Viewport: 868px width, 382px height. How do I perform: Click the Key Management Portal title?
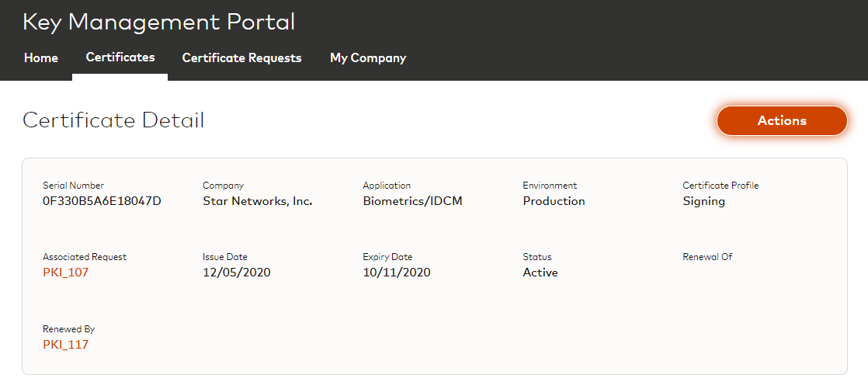159,22
